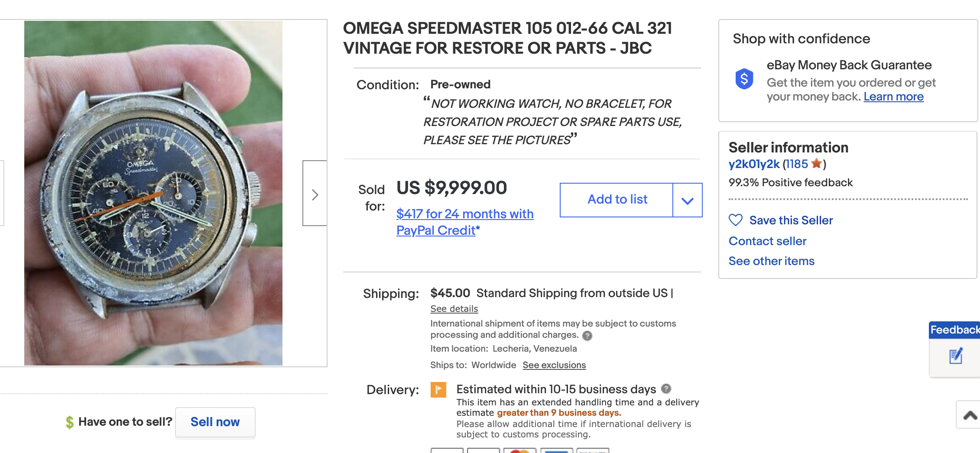Click the feedback star rating icon
The width and height of the screenshot is (980, 453).
tap(816, 164)
